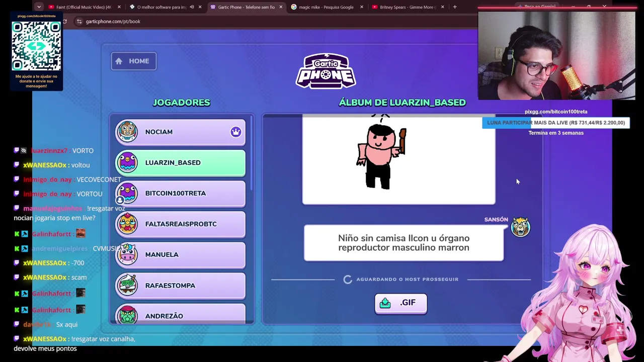Screen dimensions: 644x362
Task: Click the donation QR code in the overlay
Action: (36, 46)
